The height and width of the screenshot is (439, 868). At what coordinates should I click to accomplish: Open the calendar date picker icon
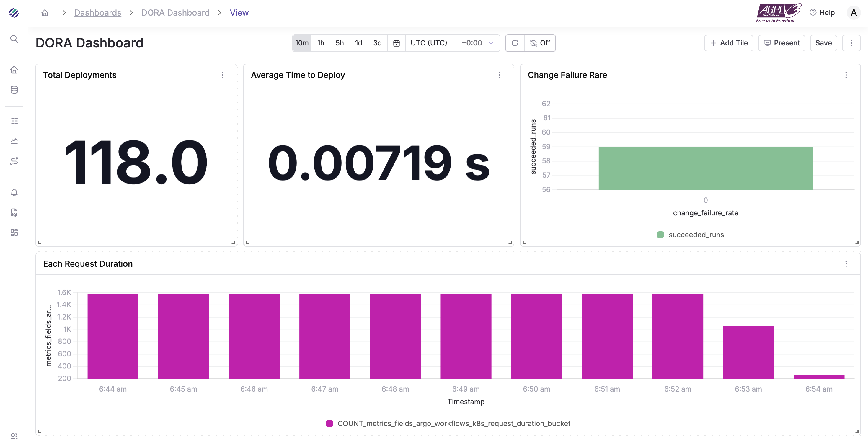click(x=396, y=43)
